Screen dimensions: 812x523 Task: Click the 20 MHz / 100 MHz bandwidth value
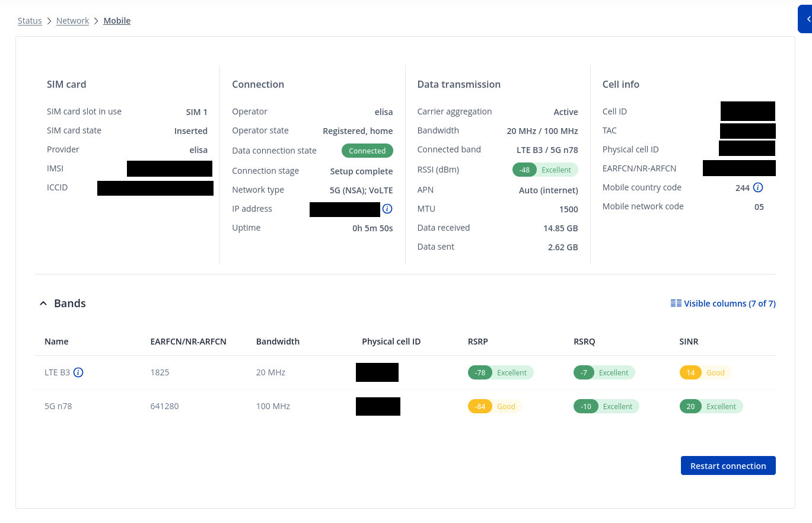[x=543, y=131]
